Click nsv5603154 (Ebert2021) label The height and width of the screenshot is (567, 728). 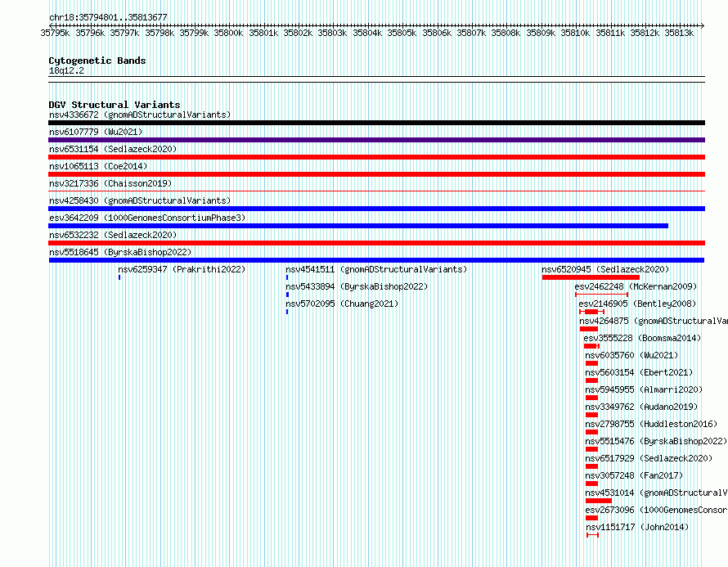(639, 372)
